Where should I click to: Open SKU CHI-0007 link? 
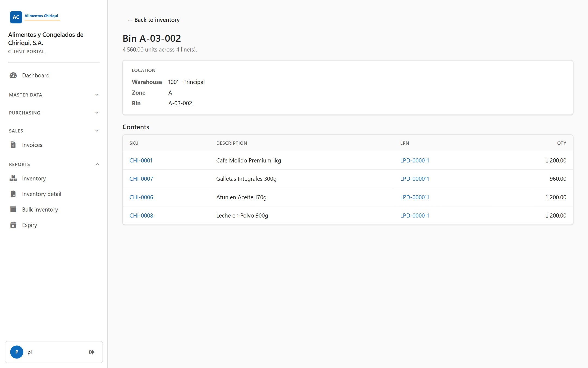[x=141, y=179]
